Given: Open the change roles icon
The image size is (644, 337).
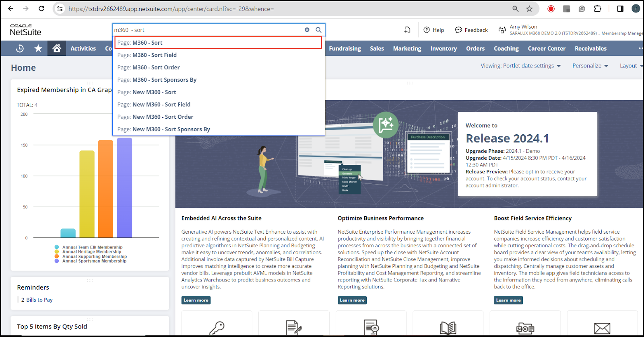Looking at the screenshot, I should tap(502, 30).
